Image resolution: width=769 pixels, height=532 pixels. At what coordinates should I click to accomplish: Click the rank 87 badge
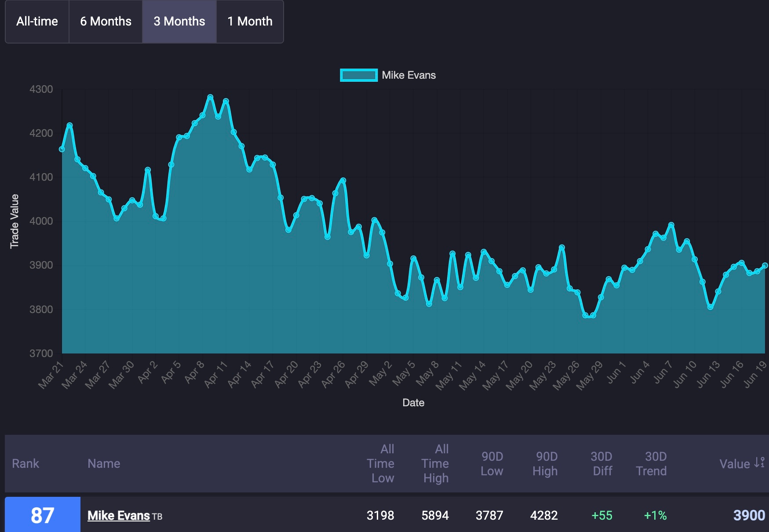43,514
